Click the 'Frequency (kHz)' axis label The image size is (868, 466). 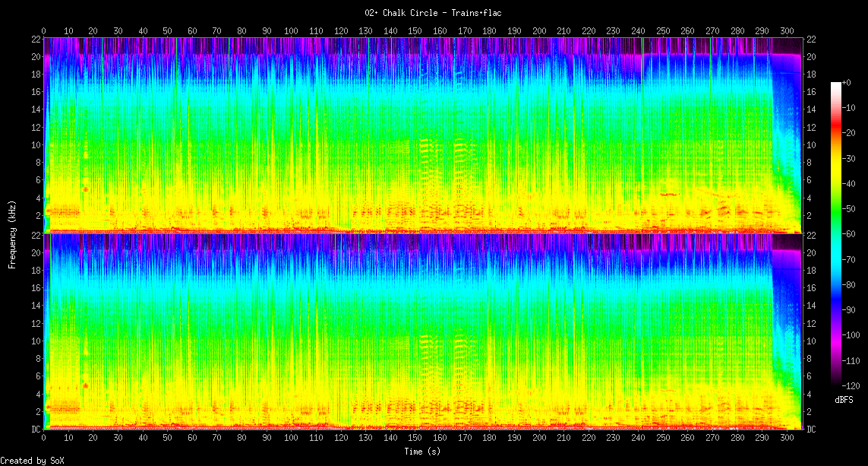click(12, 233)
